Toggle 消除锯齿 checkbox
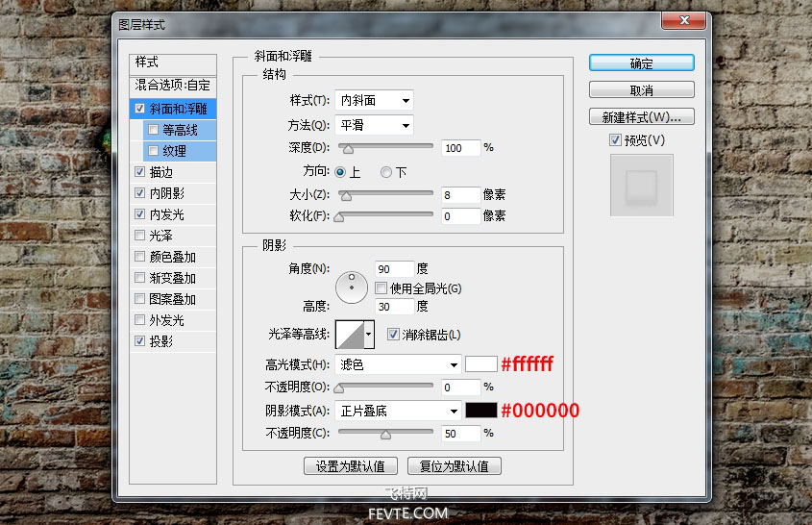Viewport: 812px width, 525px height. click(x=393, y=335)
